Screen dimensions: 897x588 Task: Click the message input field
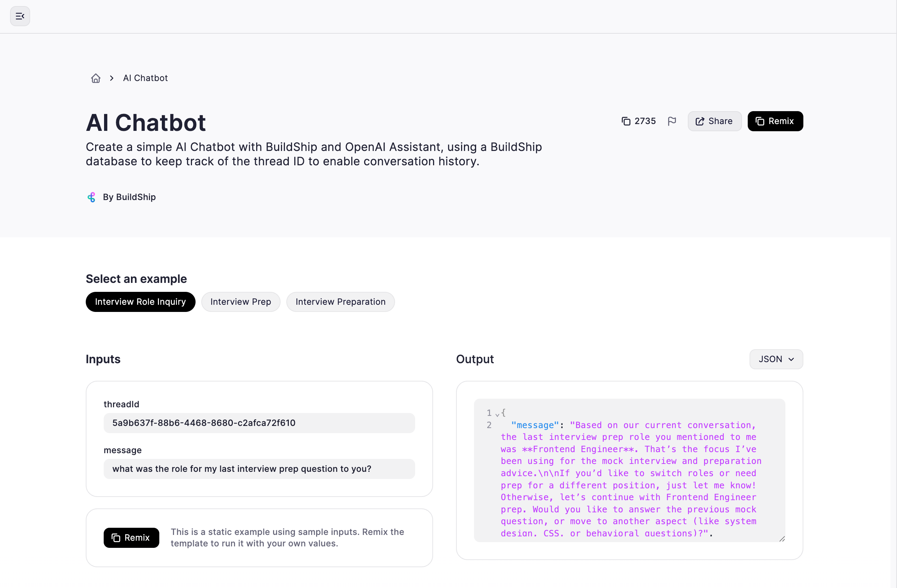[x=259, y=469]
